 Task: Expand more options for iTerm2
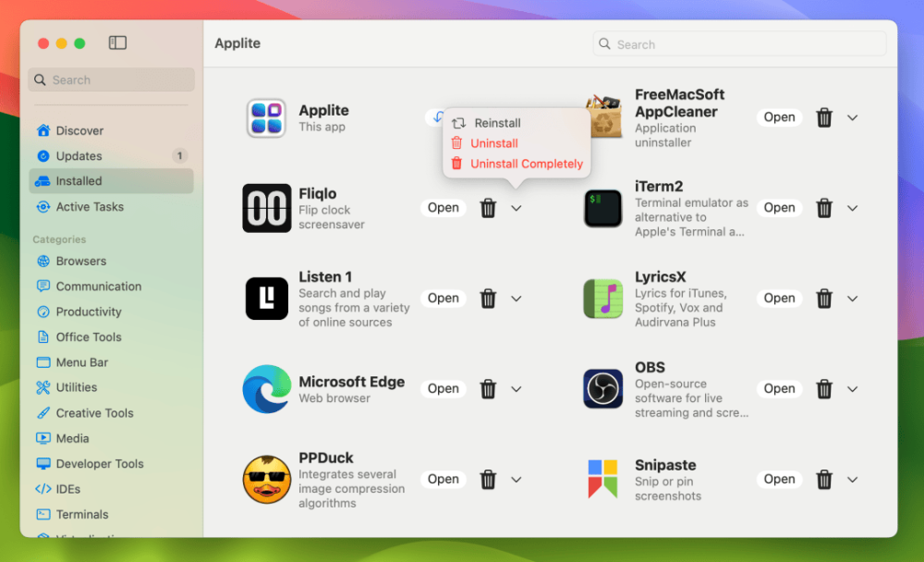point(852,208)
